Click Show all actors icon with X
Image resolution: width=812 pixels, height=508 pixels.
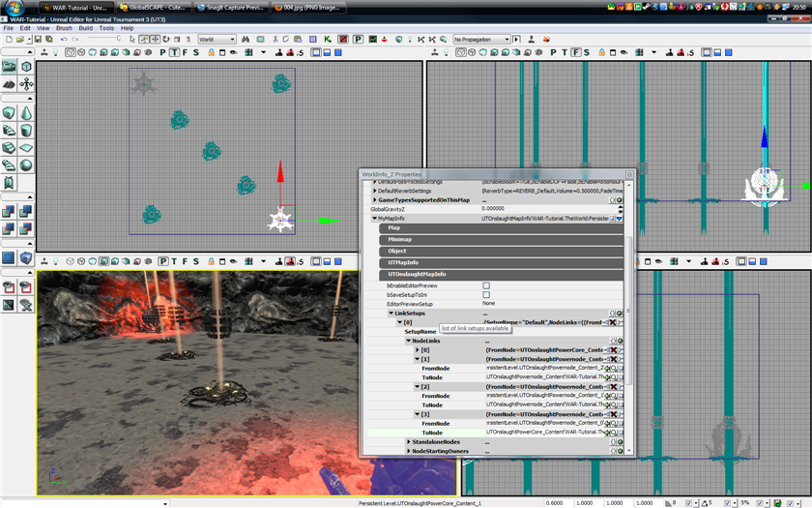point(26,305)
